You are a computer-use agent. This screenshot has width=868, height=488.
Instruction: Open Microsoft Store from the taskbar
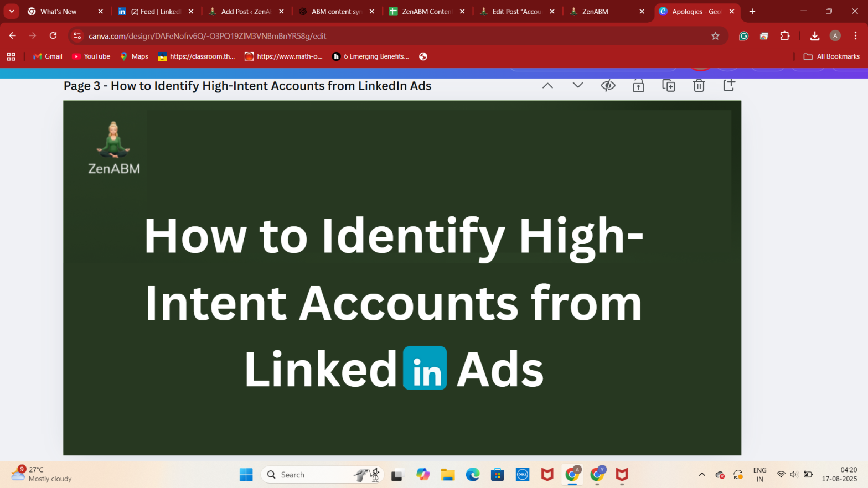pyautogui.click(x=498, y=475)
